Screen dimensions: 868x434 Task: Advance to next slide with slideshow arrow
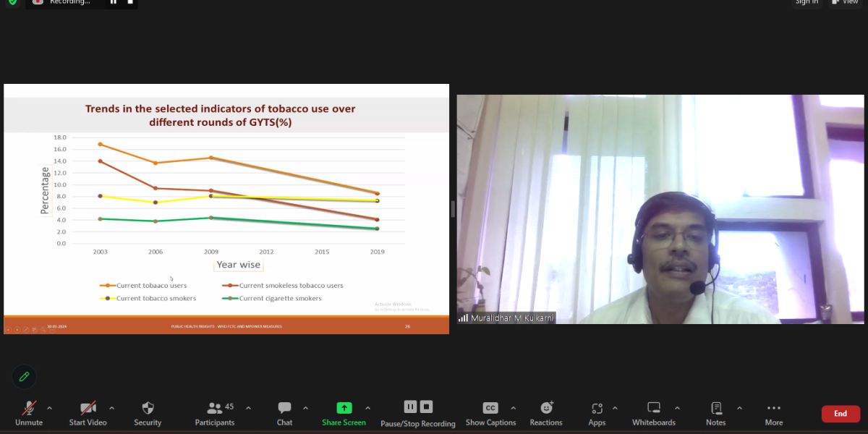17,330
